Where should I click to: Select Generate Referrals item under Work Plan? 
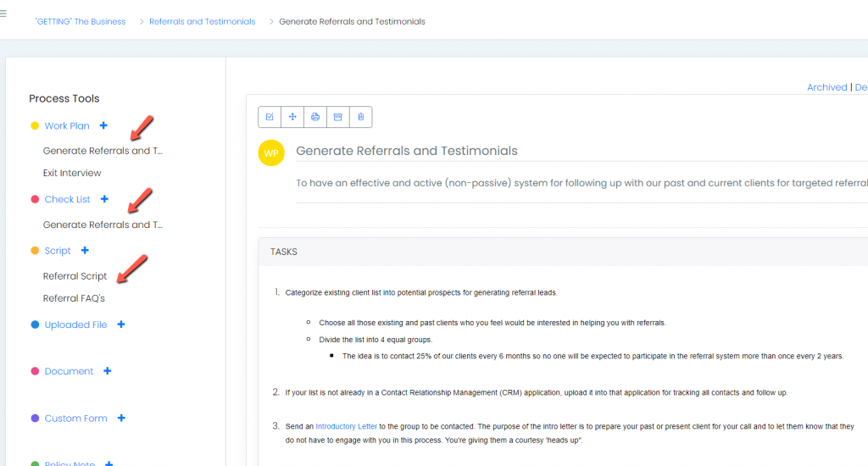pos(103,151)
